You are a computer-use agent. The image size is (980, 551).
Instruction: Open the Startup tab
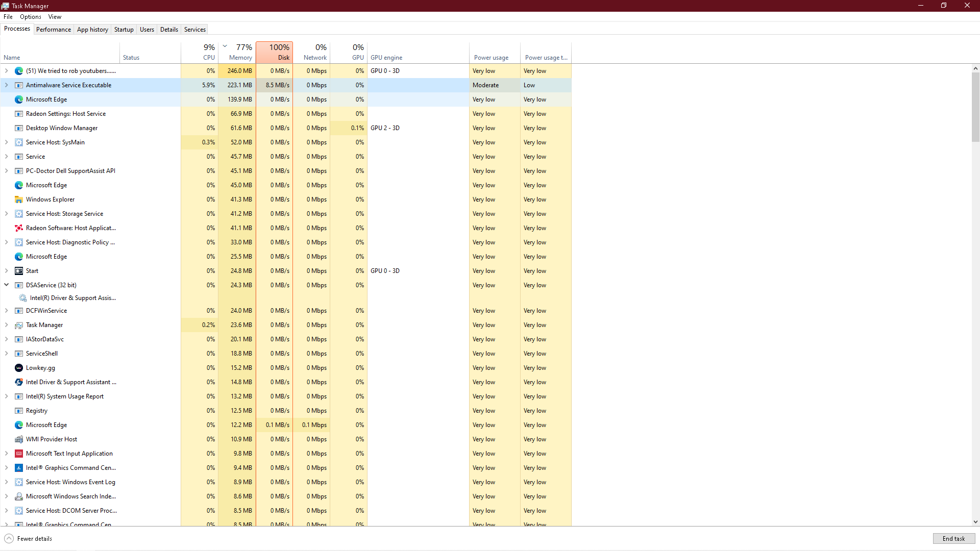point(124,30)
